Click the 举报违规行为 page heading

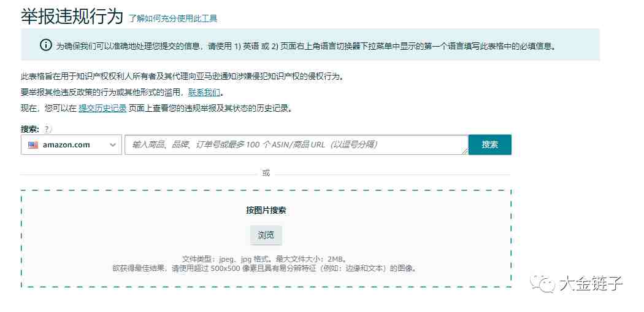pos(72,17)
